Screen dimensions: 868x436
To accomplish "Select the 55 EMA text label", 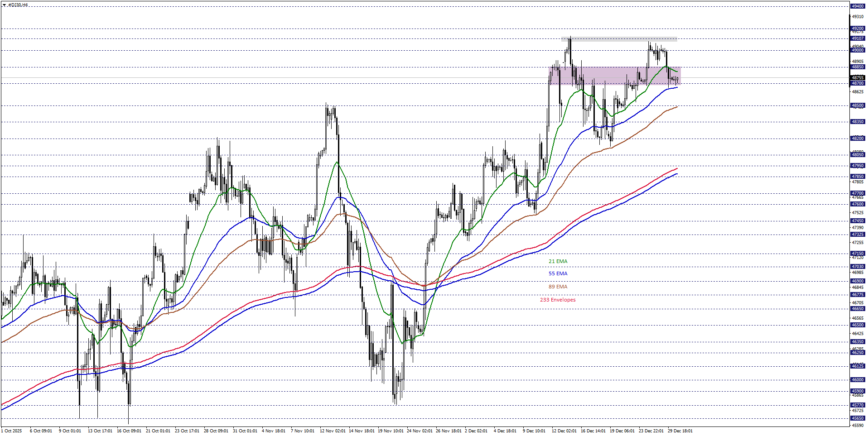I will pyautogui.click(x=558, y=273).
